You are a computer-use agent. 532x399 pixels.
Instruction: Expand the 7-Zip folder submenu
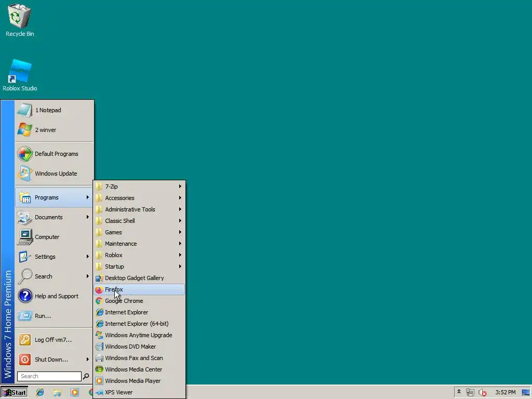(x=139, y=187)
